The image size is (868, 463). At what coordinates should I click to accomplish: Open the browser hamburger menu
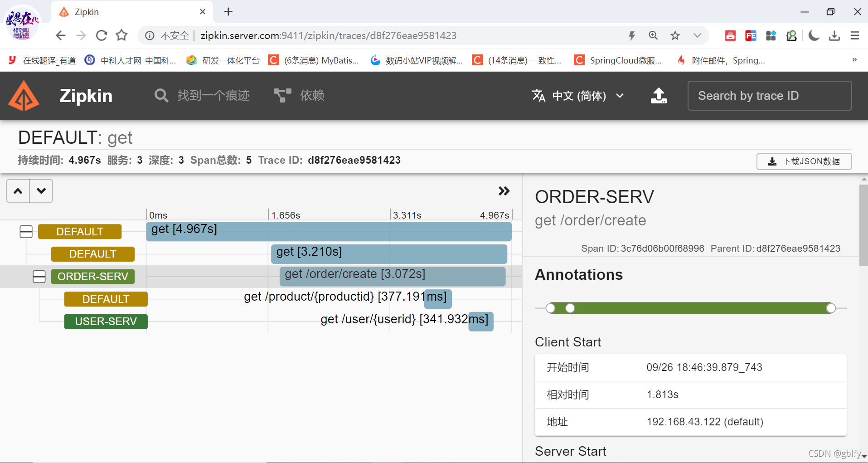(x=855, y=35)
